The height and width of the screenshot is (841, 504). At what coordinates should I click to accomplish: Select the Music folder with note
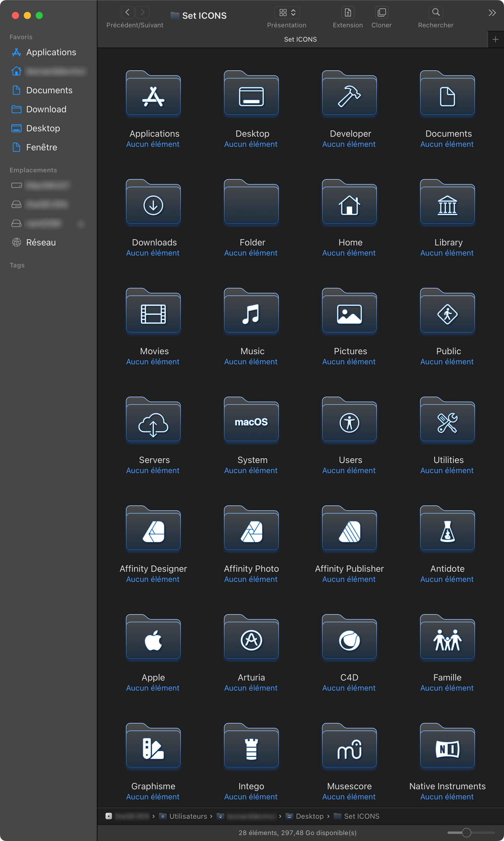(251, 310)
